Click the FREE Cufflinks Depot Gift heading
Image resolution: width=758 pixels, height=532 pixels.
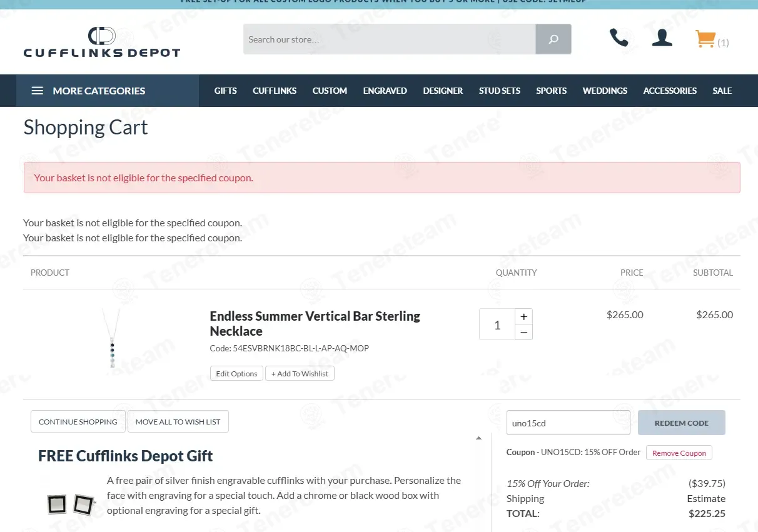(x=125, y=456)
